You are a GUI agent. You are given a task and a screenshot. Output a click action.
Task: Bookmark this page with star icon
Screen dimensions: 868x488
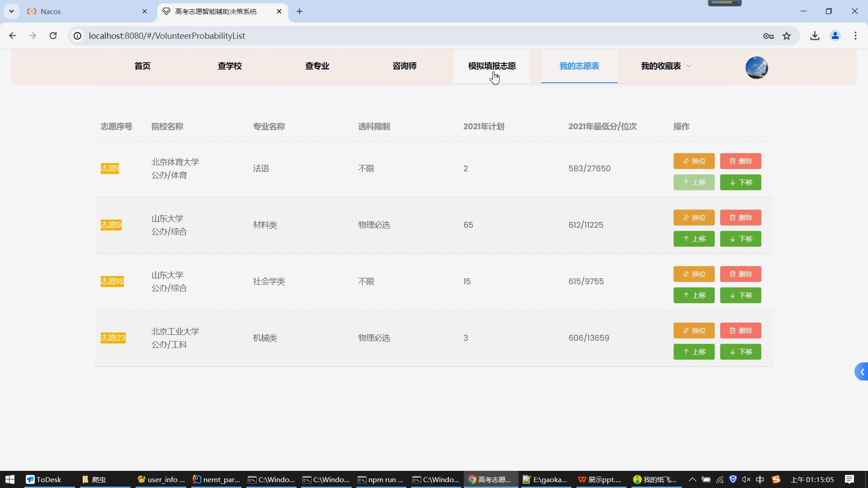pyautogui.click(x=787, y=36)
